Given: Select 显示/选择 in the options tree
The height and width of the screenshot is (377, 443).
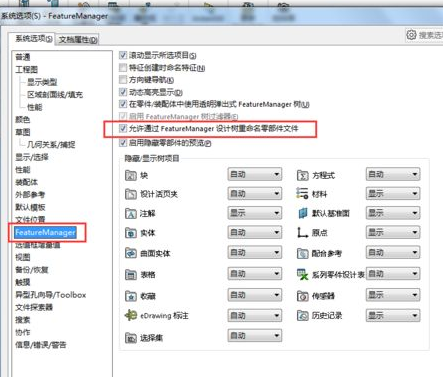Looking at the screenshot, I should pyautogui.click(x=32, y=157).
